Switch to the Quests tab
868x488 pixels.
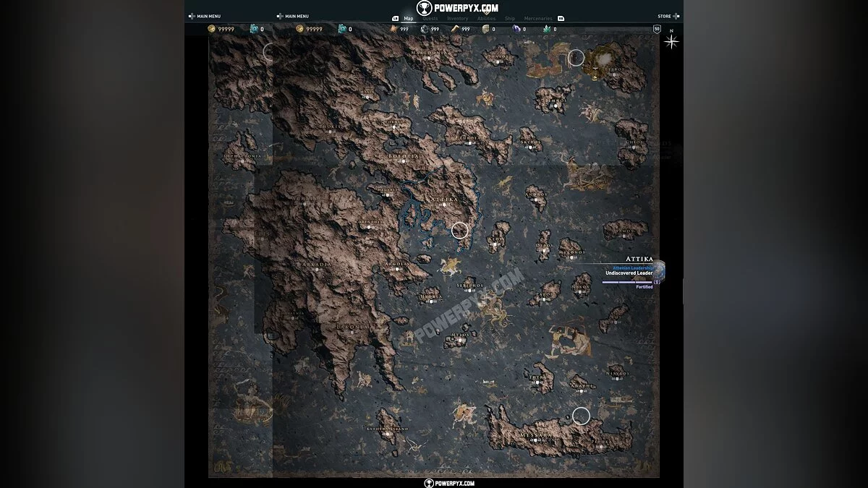[x=430, y=18]
